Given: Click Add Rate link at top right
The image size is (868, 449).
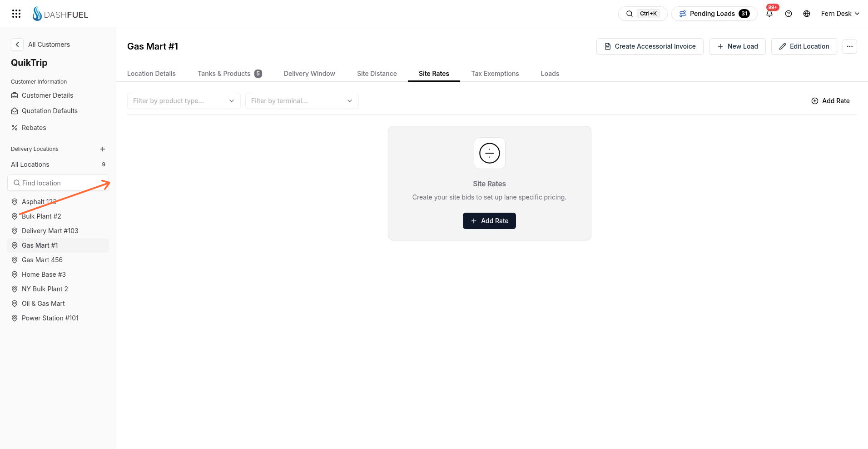Looking at the screenshot, I should point(830,101).
